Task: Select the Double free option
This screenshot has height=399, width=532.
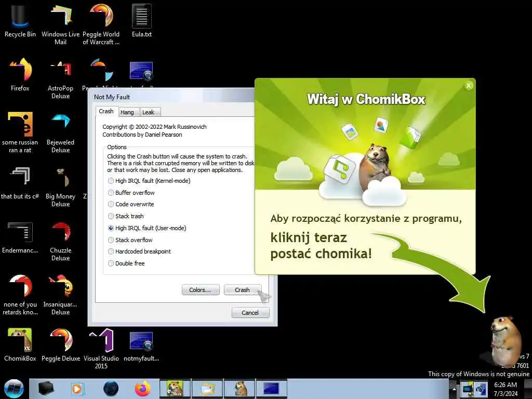Action: pyautogui.click(x=126, y=263)
